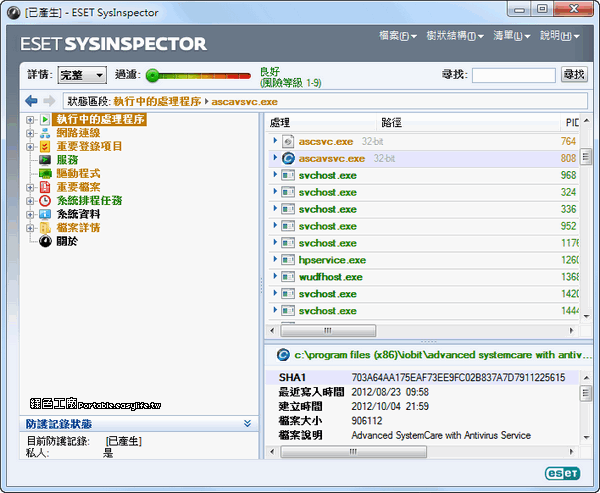This screenshot has width=600, height=493.
Task: Select the 最近寫入時間 2012/08/23 row
Action: click(423, 392)
